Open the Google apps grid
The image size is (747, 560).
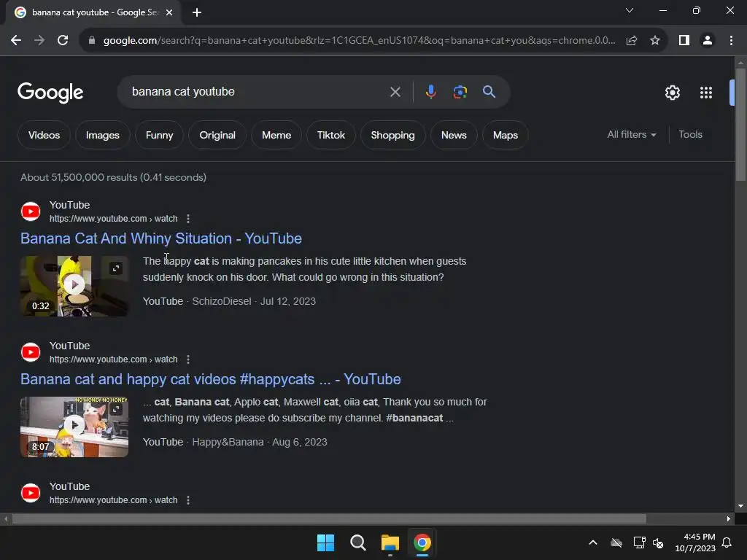pyautogui.click(x=706, y=93)
